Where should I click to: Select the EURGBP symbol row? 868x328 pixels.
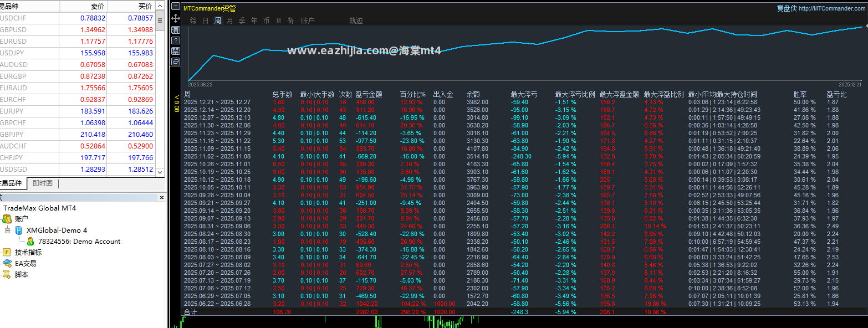[78, 76]
